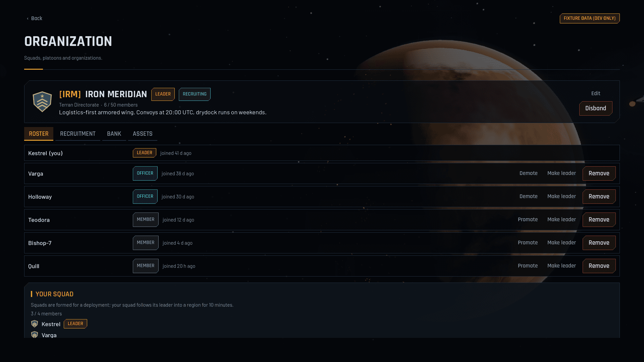Click Kestrel's squad rank badge icon
The width and height of the screenshot is (644, 362).
pyautogui.click(x=35, y=324)
